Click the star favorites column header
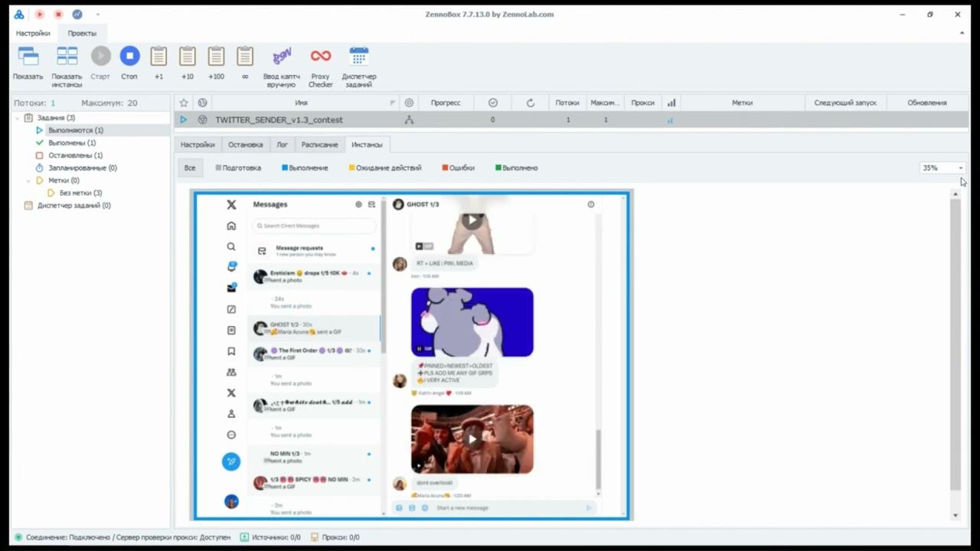The height and width of the screenshot is (551, 980). pyautogui.click(x=183, y=103)
